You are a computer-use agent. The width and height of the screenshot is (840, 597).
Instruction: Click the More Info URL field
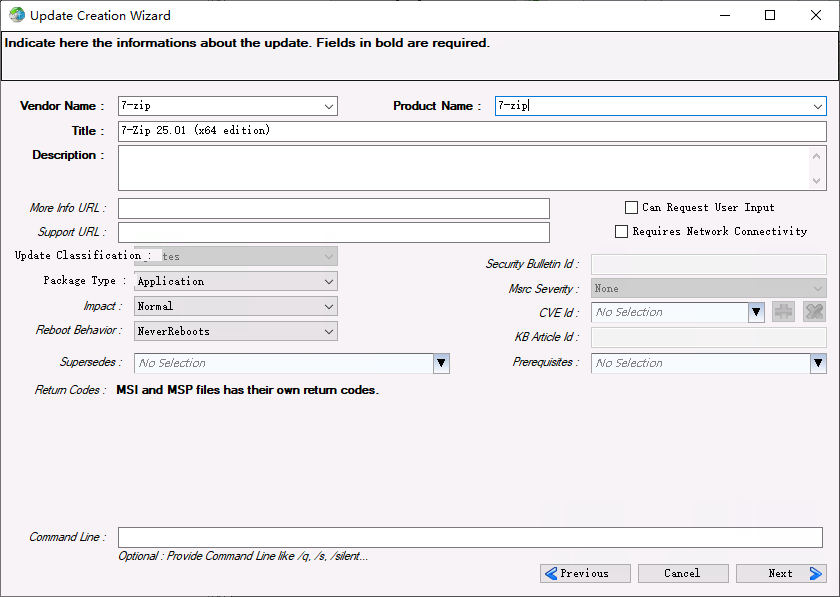[334, 208]
